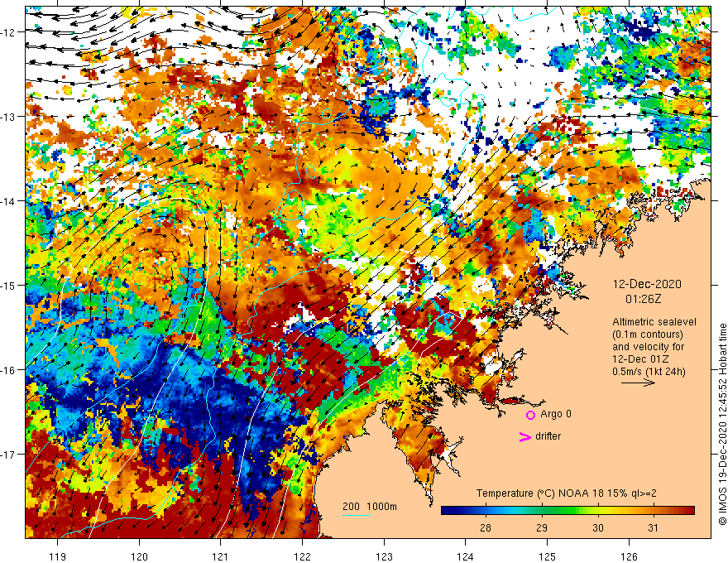The height and width of the screenshot is (563, 728).
Task: Click the '0.5m/s (1kt 24h)' scale text
Action: [649, 372]
